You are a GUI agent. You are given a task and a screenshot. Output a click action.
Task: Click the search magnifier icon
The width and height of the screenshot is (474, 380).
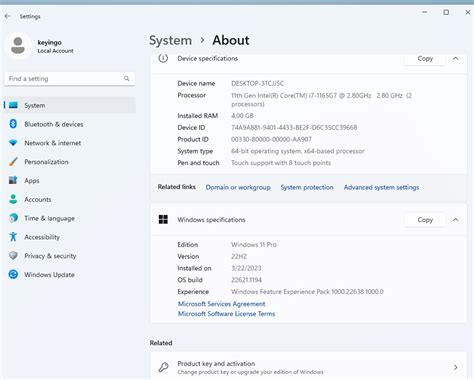(x=126, y=78)
